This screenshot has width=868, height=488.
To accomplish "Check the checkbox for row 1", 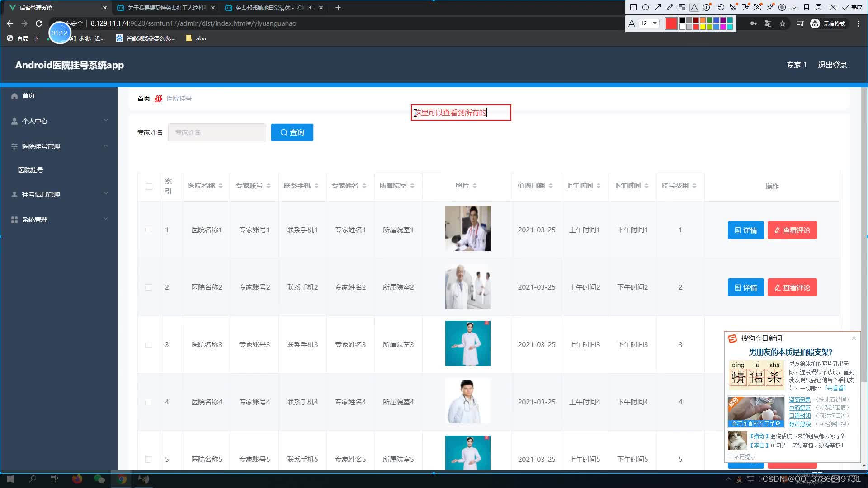I will pyautogui.click(x=148, y=230).
